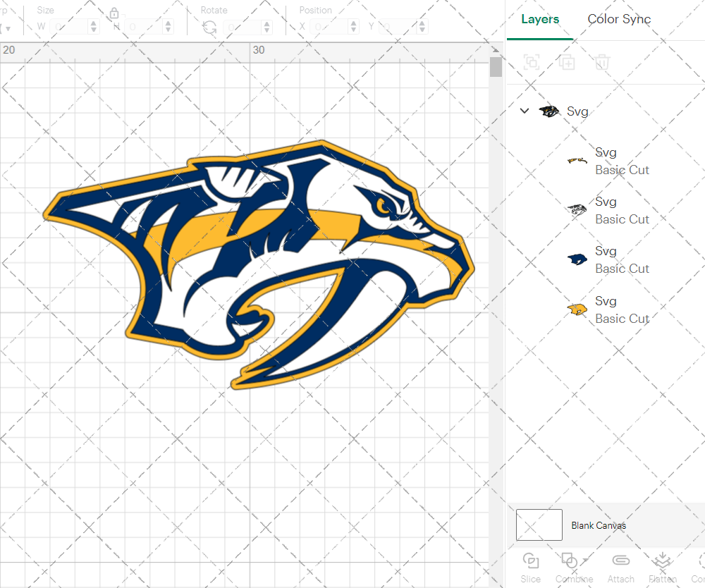Click the Height size input field
The height and width of the screenshot is (588, 705).
click(145, 27)
